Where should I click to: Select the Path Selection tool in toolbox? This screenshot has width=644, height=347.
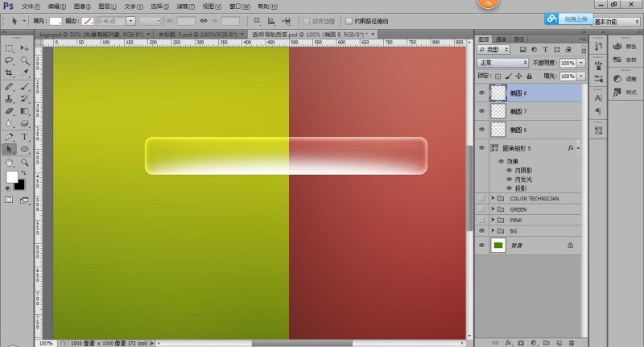9,150
